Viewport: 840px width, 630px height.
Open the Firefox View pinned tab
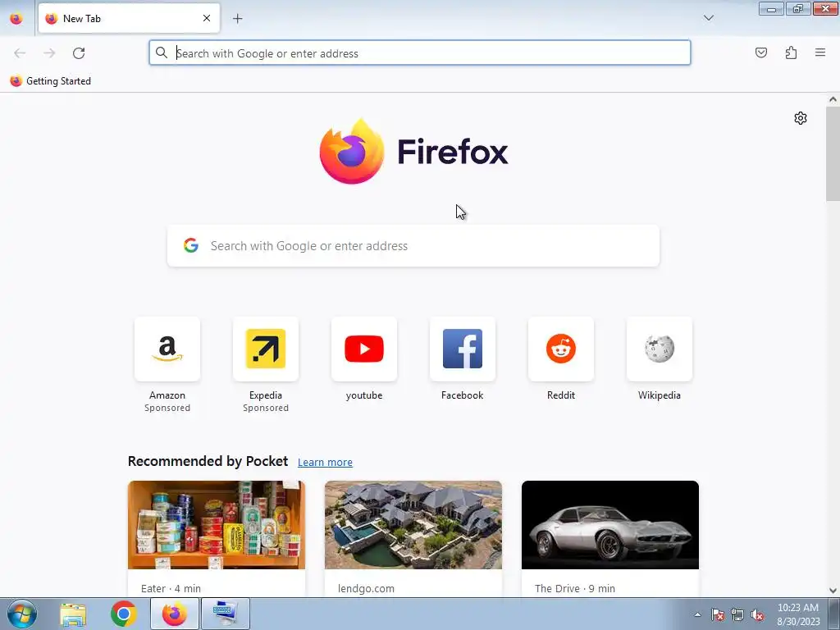16,19
